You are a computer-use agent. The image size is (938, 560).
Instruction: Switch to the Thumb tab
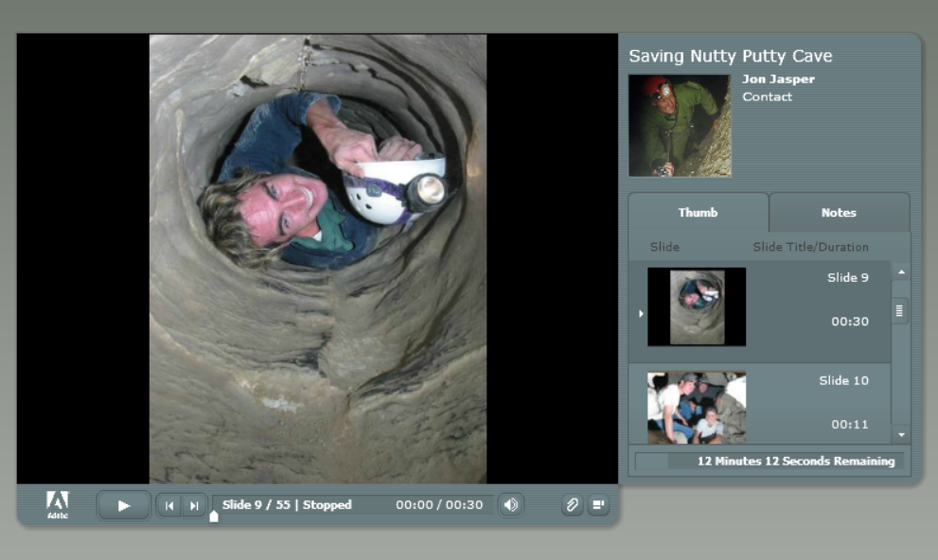[698, 213]
